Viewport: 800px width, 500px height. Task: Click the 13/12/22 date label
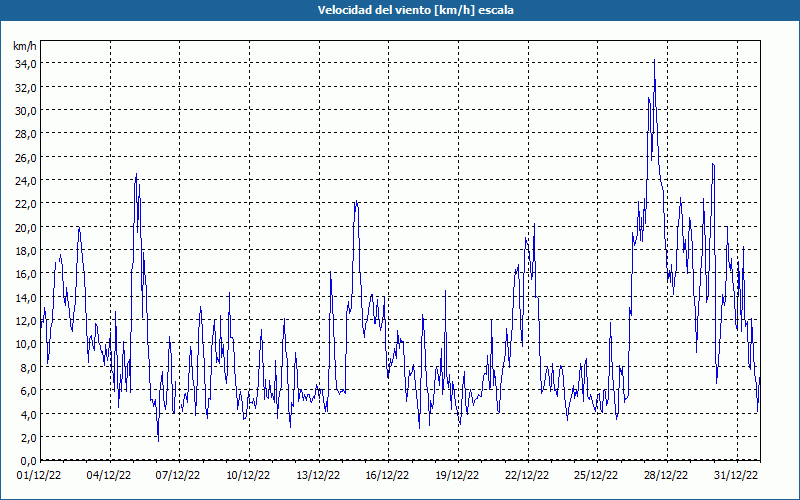coord(318,476)
